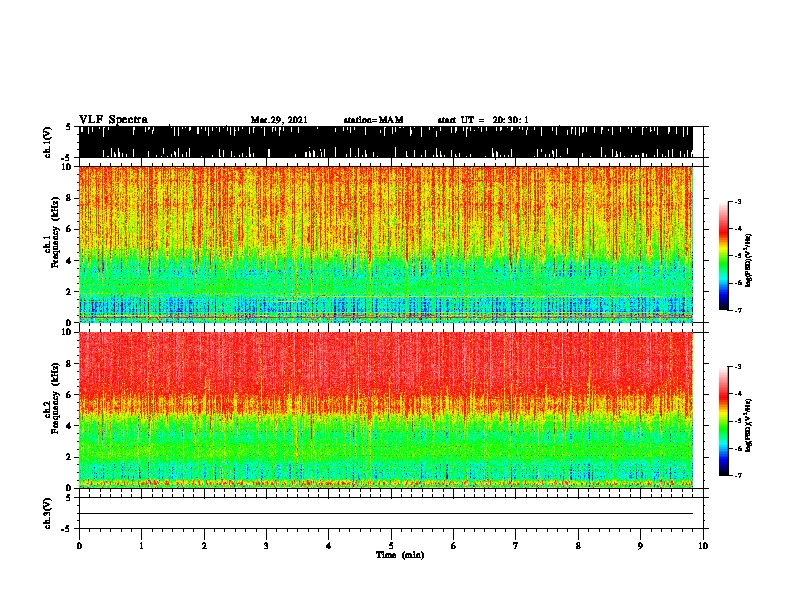This screenshot has height=612, width=792.
Task: Click the ch.1 frequency axis "4" tick label
Action: (x=70, y=261)
